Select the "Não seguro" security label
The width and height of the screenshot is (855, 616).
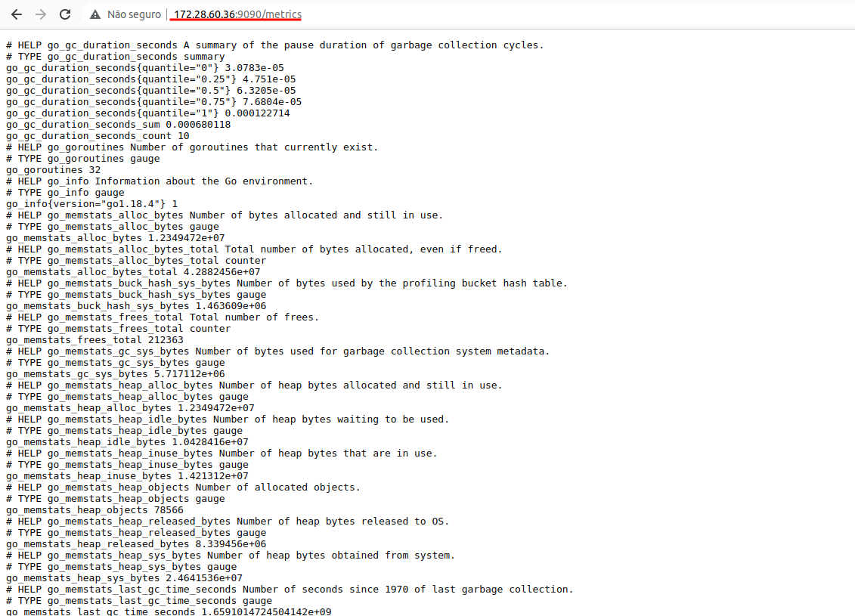pos(134,14)
